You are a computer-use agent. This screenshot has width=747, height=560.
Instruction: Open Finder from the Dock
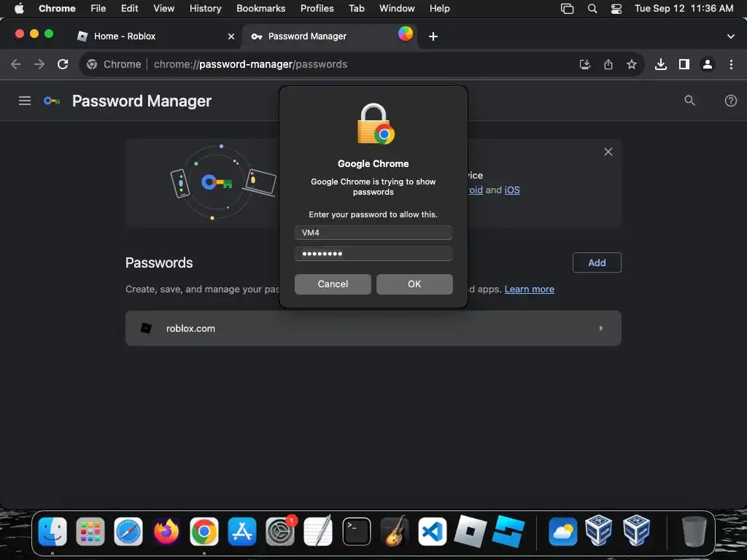(53, 531)
